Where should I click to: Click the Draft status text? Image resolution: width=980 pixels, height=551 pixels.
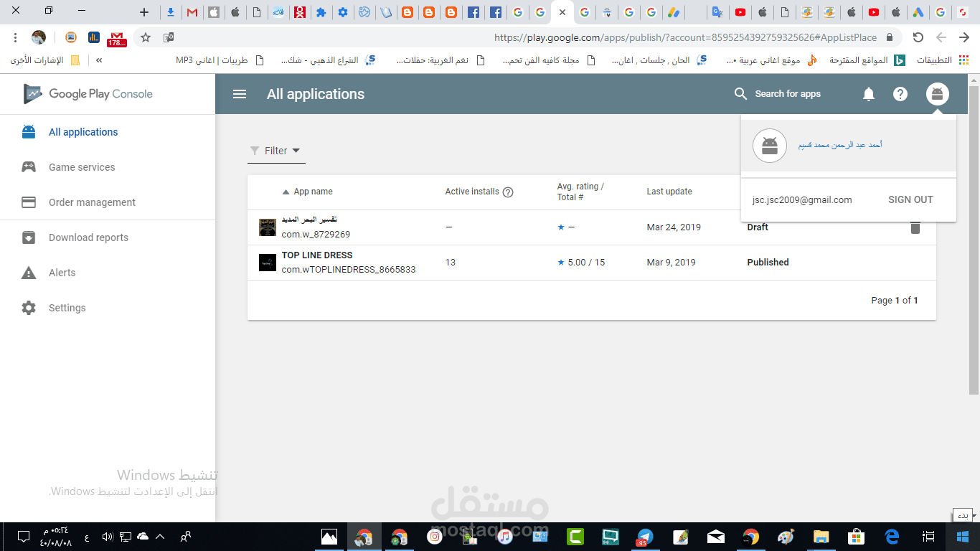pyautogui.click(x=758, y=227)
